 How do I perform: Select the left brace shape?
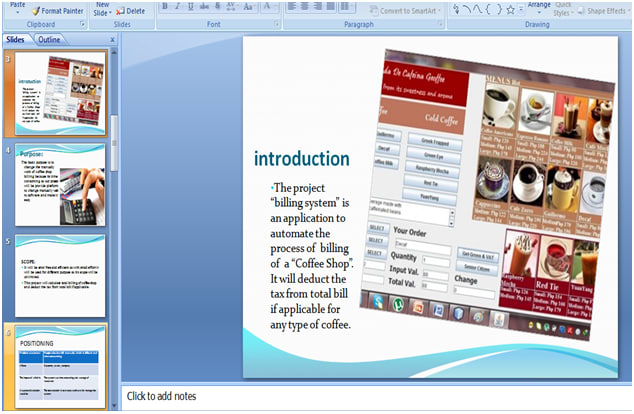[x=488, y=10]
